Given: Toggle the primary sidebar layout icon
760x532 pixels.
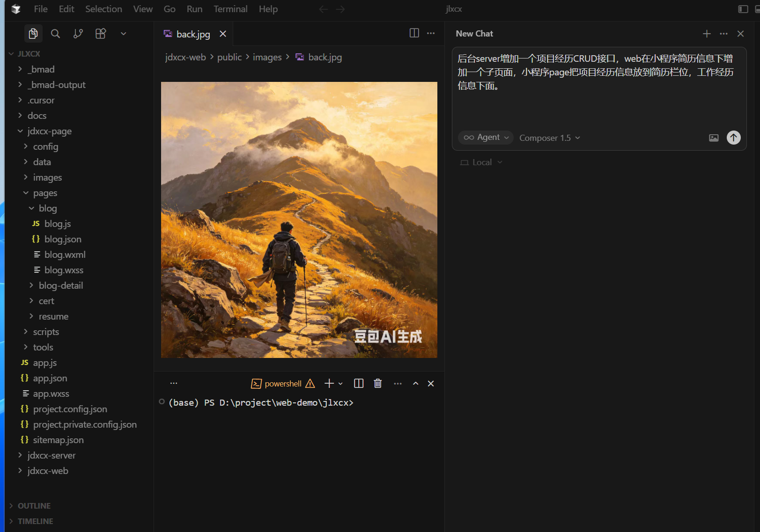Looking at the screenshot, I should (743, 9).
